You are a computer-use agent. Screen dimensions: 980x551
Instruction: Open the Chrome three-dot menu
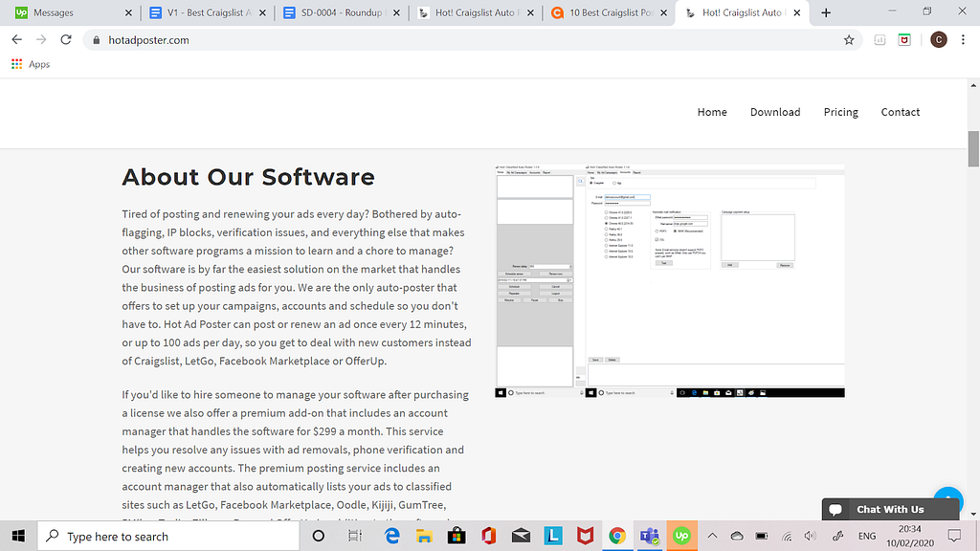963,40
